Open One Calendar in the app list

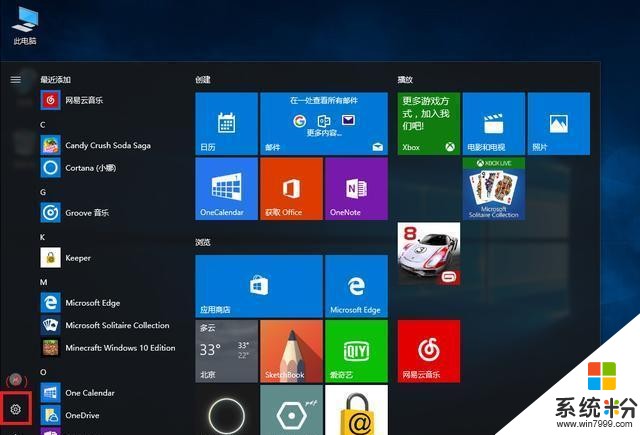pyautogui.click(x=110, y=393)
